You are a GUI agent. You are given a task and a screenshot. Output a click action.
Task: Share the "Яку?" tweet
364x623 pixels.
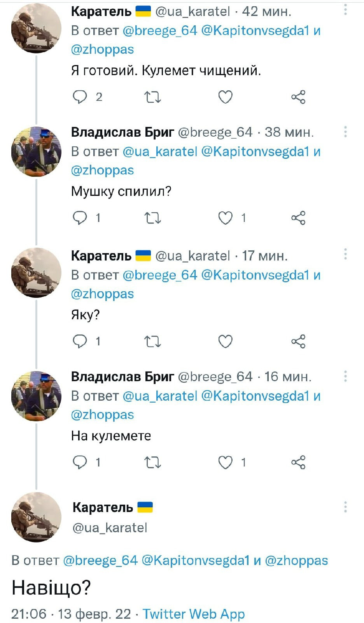click(x=298, y=341)
